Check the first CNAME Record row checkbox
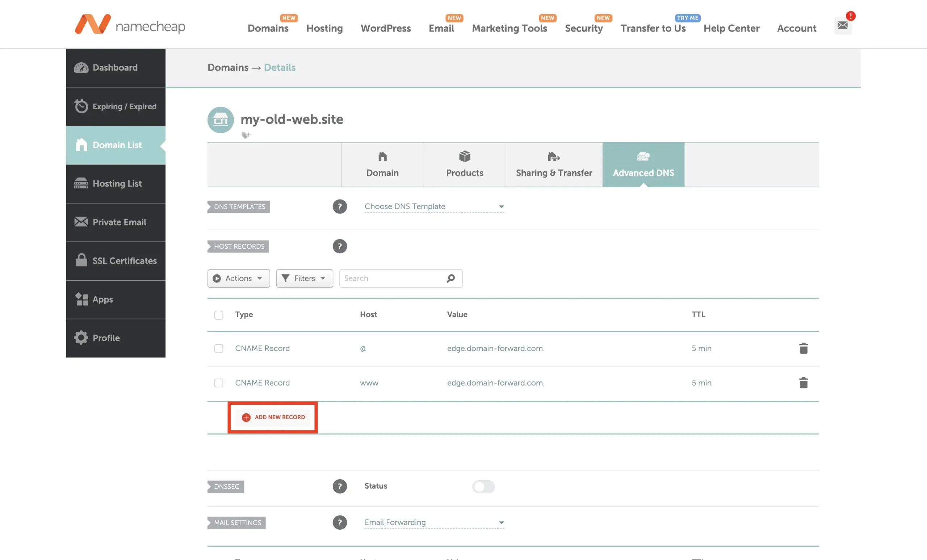Image resolution: width=927 pixels, height=560 pixels. (218, 348)
